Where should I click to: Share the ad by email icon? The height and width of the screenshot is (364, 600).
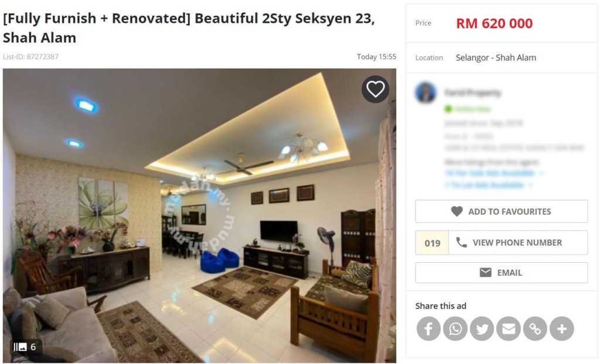click(x=509, y=328)
